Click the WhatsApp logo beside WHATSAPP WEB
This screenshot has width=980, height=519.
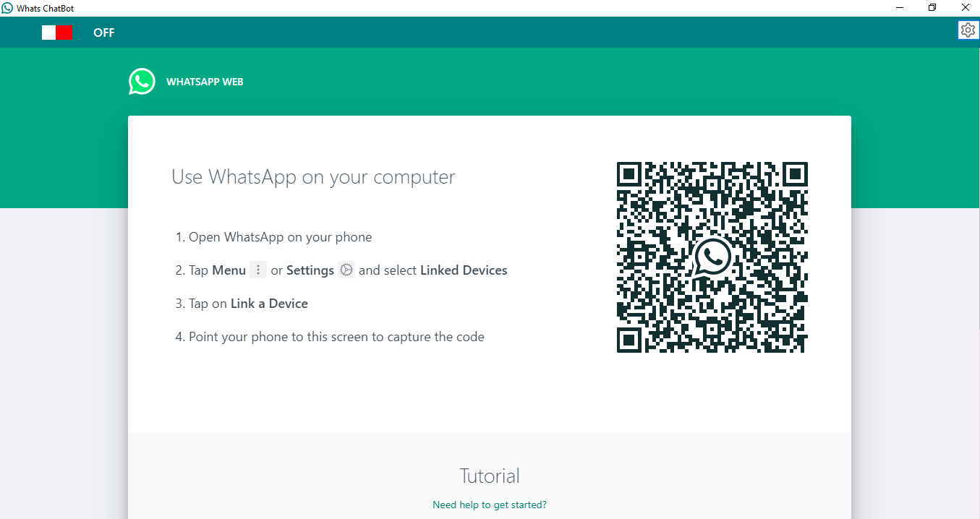pyautogui.click(x=142, y=82)
